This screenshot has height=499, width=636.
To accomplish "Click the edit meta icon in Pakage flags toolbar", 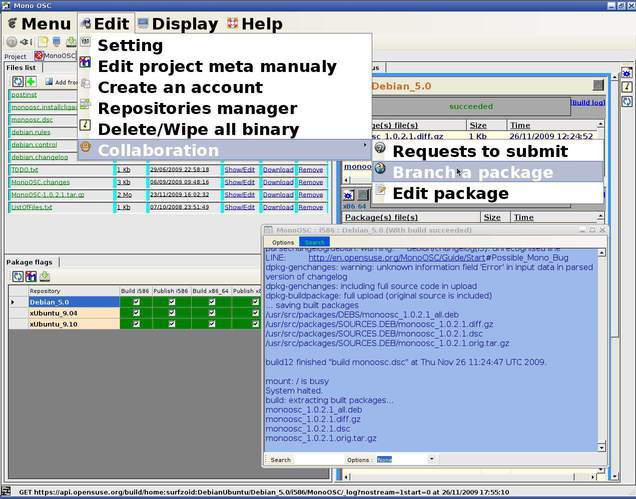I will (31, 277).
